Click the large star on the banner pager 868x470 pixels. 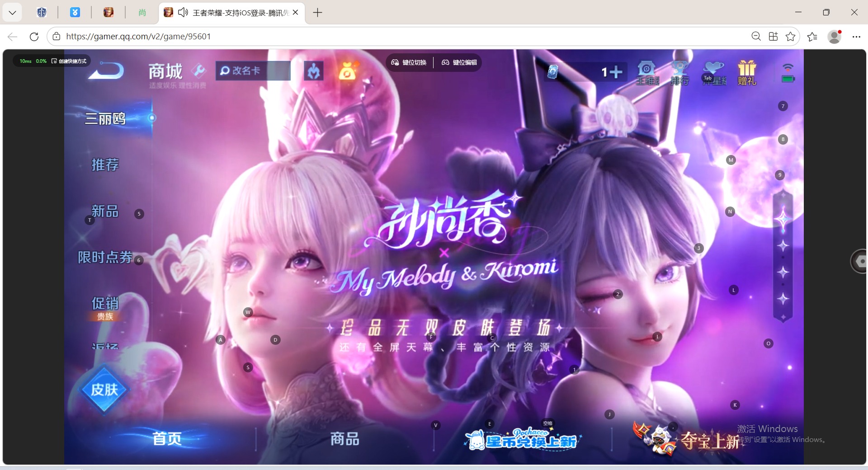[x=783, y=219]
